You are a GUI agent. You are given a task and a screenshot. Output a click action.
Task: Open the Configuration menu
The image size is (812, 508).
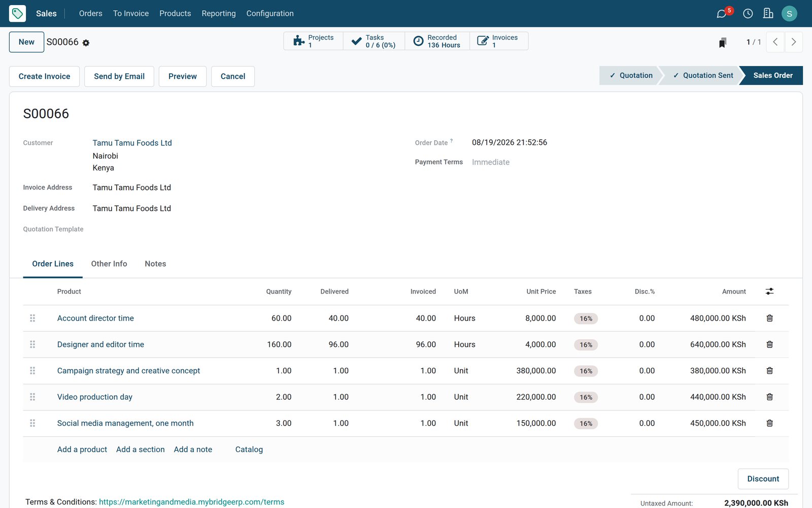[270, 14]
